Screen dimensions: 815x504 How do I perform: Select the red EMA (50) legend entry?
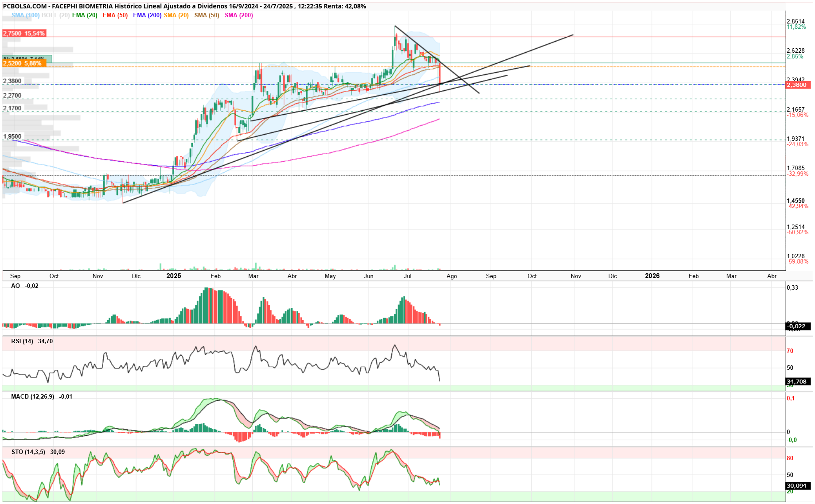[x=115, y=15]
